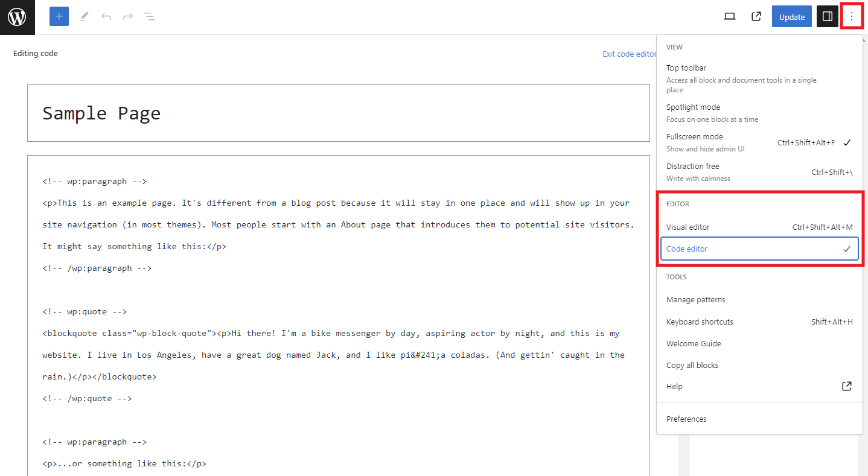Viewport: 868px width, 476px height.
Task: Disable Fullscreen mode
Action: point(694,136)
